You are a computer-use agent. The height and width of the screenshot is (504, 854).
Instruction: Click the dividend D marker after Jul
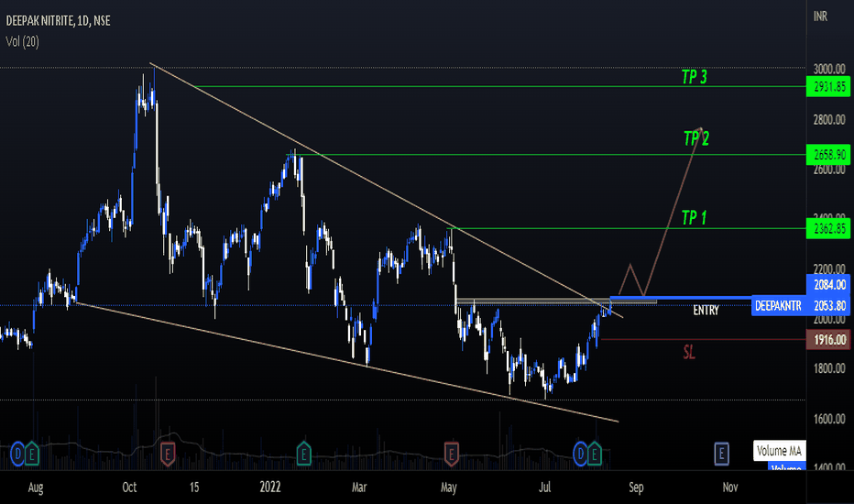click(x=581, y=454)
